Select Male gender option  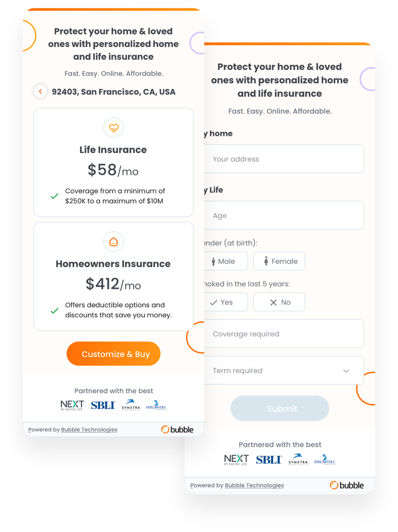click(226, 261)
